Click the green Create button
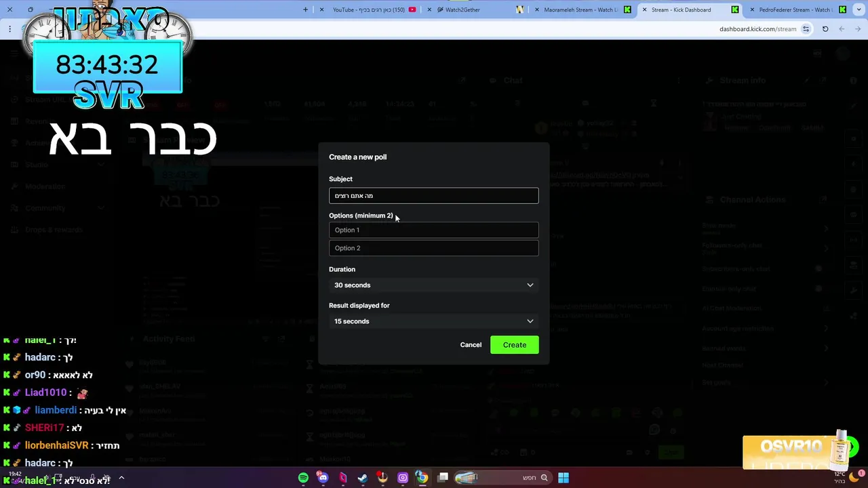868x488 pixels. [x=514, y=345]
